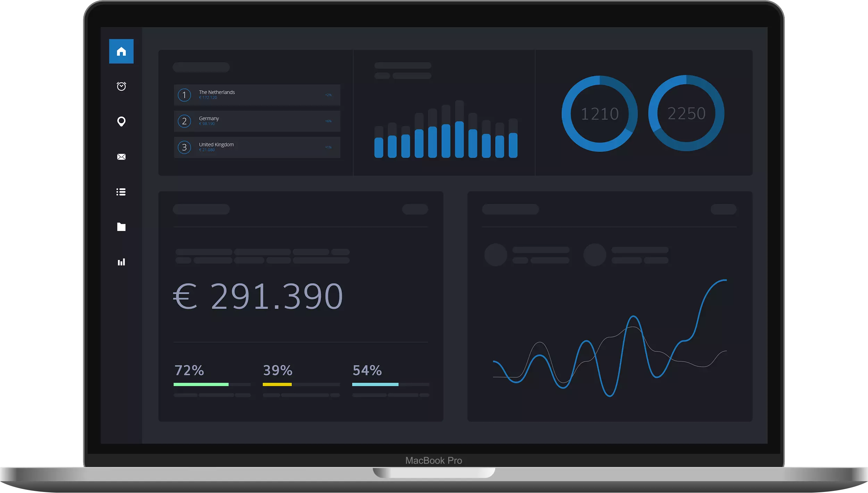Viewport: 868px width, 493px height.
Task: Select the Alerts/Clock sidebar icon
Action: click(122, 86)
